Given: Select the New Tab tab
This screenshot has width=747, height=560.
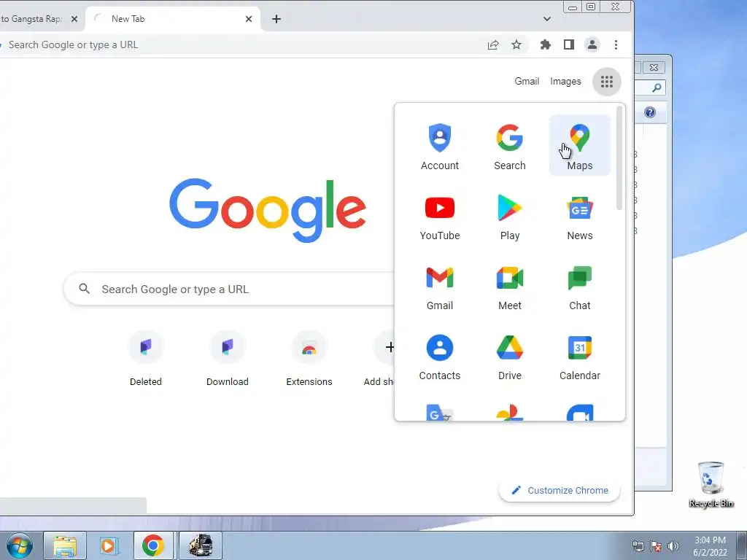Looking at the screenshot, I should [x=172, y=19].
